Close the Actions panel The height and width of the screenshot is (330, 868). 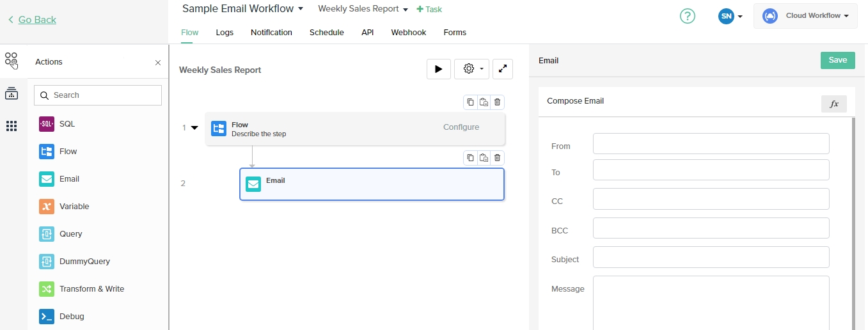(x=158, y=63)
